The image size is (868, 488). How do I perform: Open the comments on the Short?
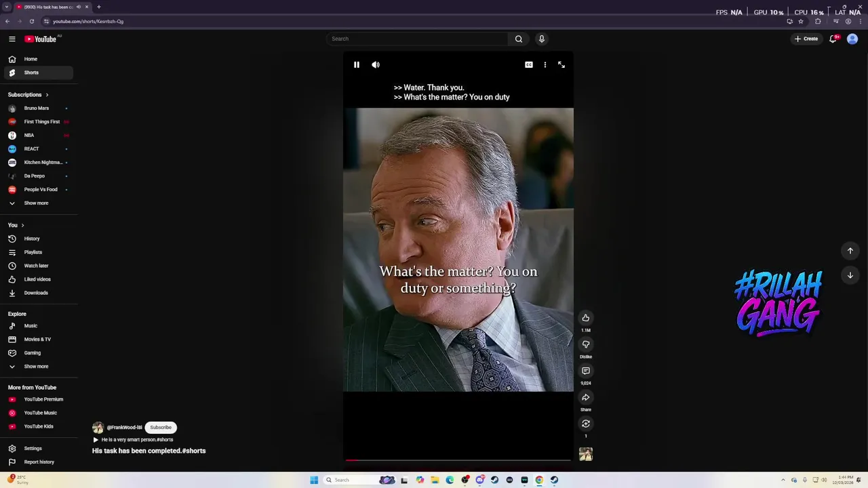pyautogui.click(x=586, y=371)
